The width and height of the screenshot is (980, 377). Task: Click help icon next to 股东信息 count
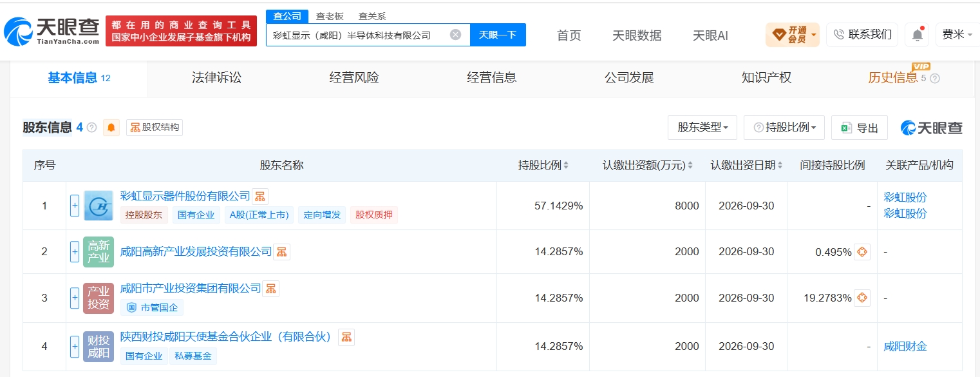[x=92, y=128]
